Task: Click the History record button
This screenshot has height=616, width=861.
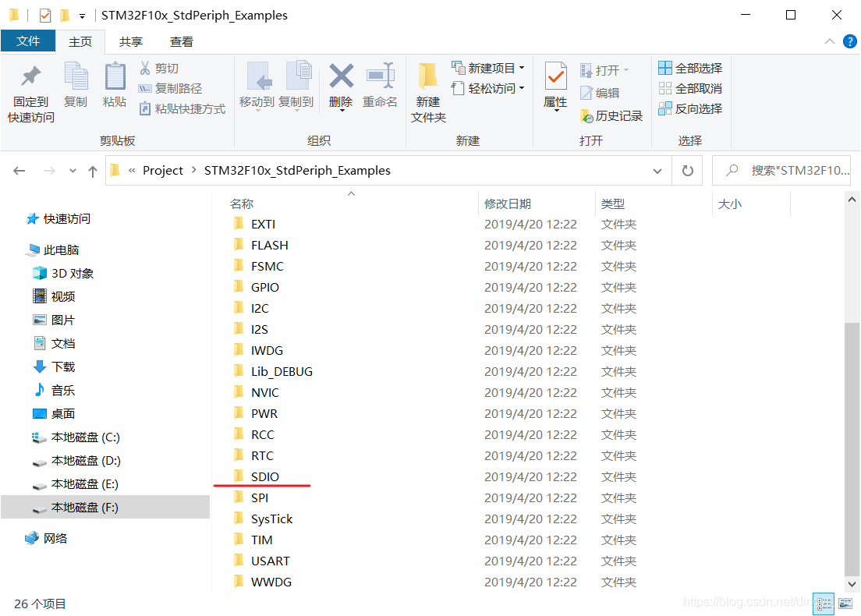Action: 611,116
